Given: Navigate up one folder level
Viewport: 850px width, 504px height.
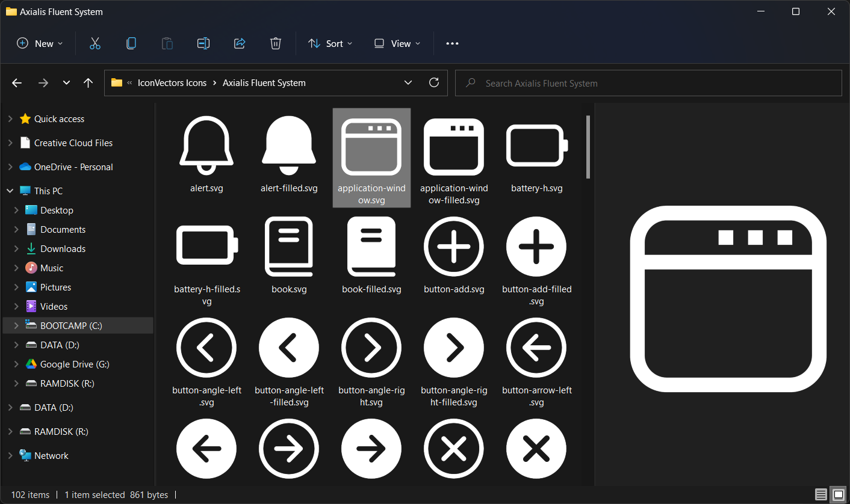Looking at the screenshot, I should tap(88, 82).
